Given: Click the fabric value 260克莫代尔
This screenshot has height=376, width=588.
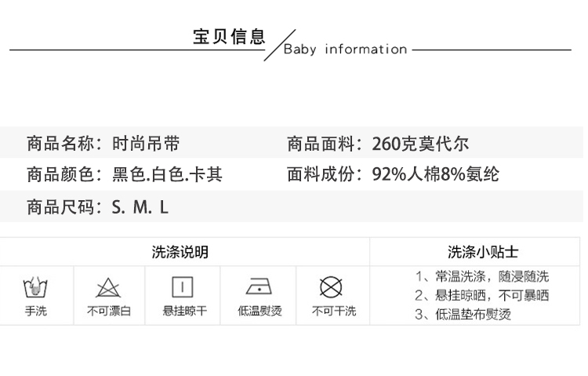Looking at the screenshot, I should coord(420,144).
